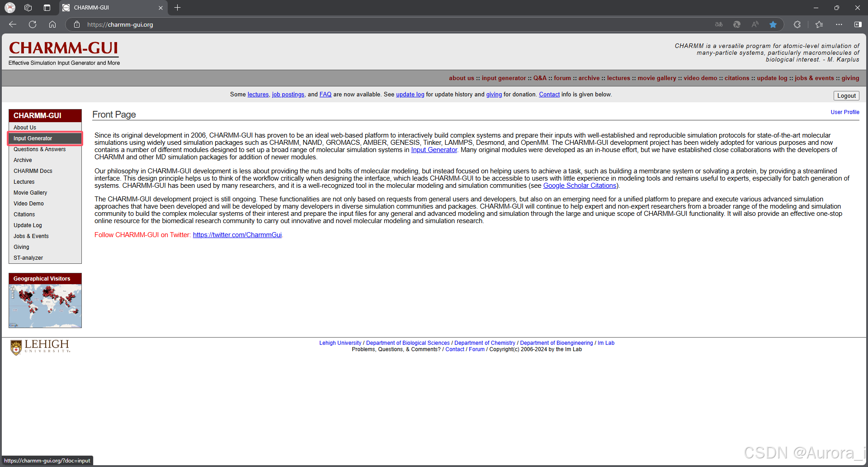
Task: Select Input Generator in sidebar
Action: (45, 138)
